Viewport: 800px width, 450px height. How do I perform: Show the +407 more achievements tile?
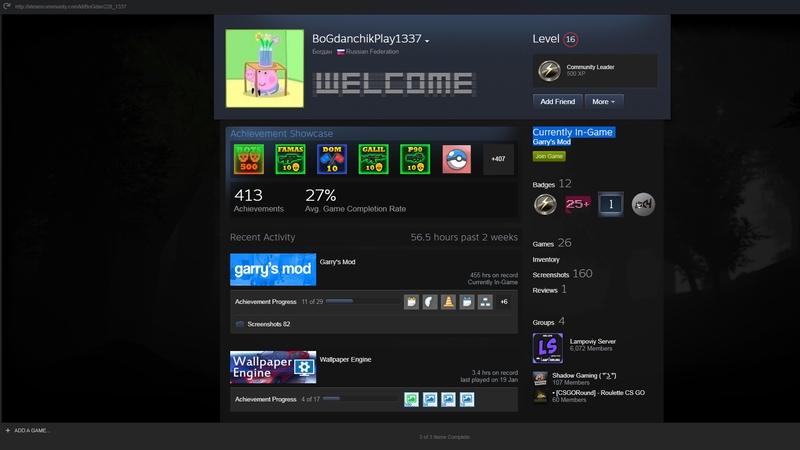[x=498, y=159]
